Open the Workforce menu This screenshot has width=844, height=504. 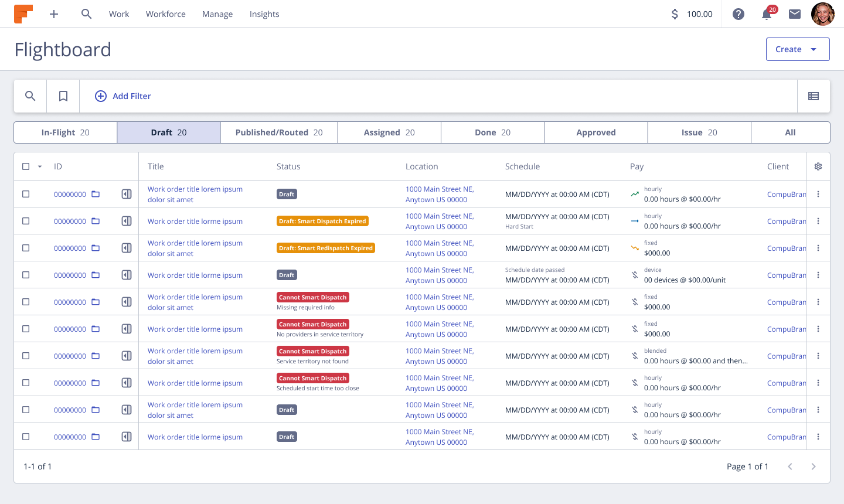[x=166, y=14]
